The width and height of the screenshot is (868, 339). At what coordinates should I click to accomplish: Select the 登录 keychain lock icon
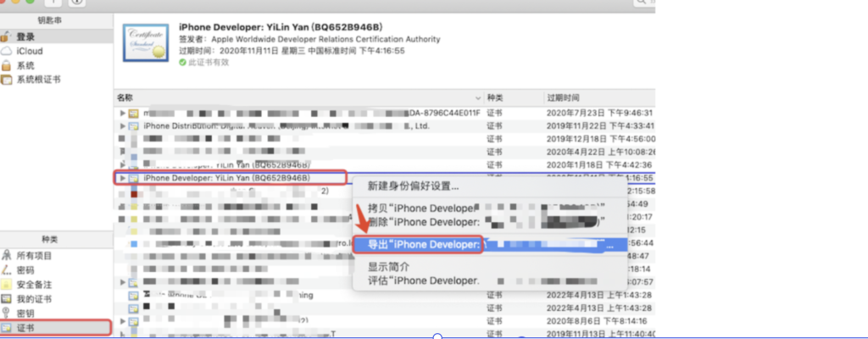click(x=6, y=37)
